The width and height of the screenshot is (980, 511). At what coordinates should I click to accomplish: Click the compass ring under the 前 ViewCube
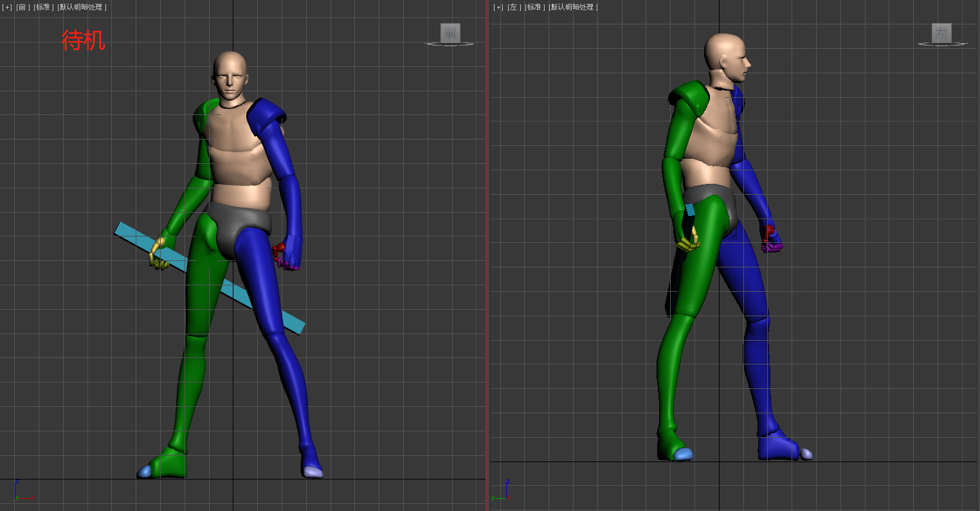tap(449, 44)
